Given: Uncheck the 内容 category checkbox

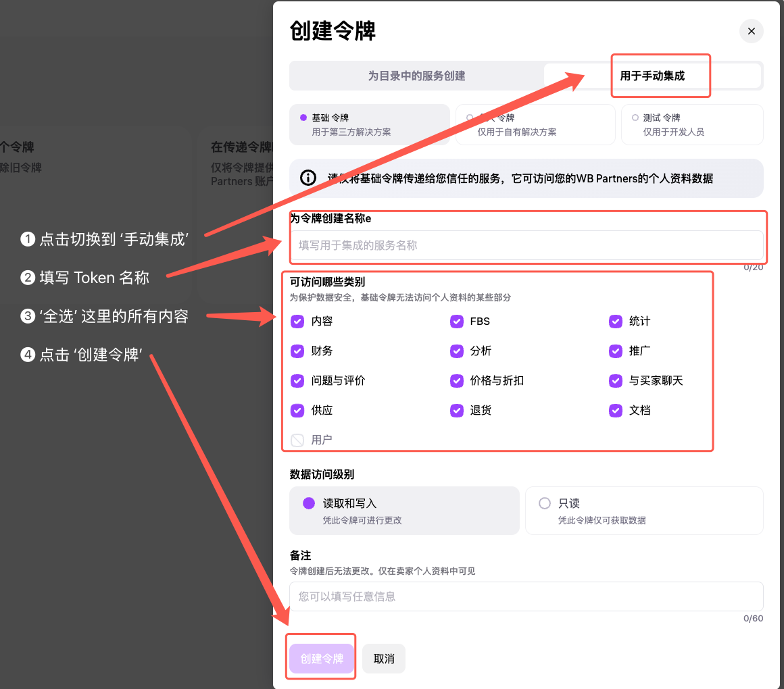Looking at the screenshot, I should point(297,322).
